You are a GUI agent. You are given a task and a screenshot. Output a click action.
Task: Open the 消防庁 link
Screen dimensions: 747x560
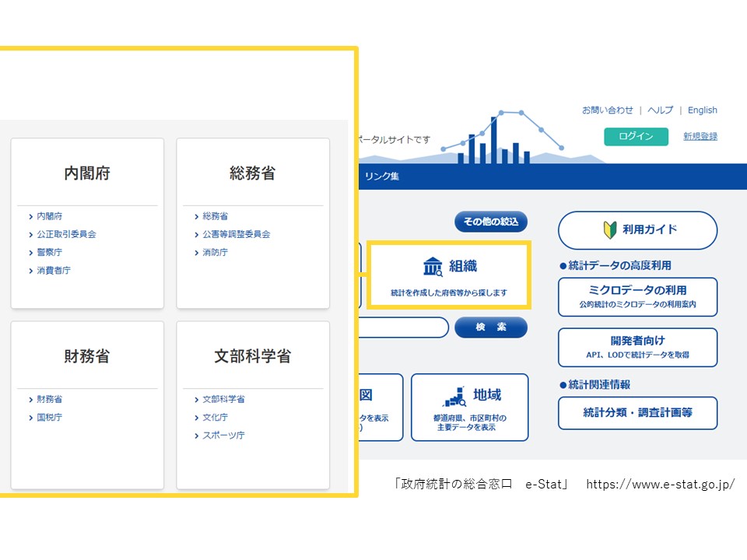pyautogui.click(x=216, y=252)
